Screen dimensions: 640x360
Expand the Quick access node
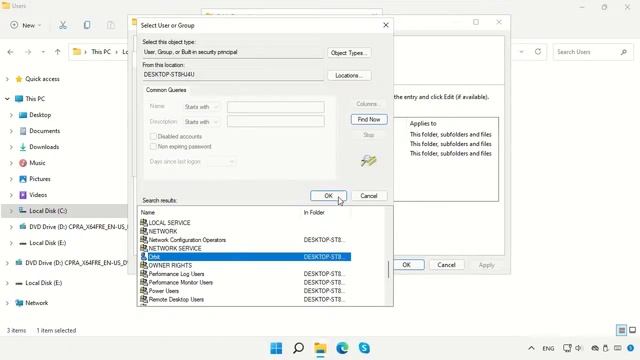pyautogui.click(x=7, y=79)
